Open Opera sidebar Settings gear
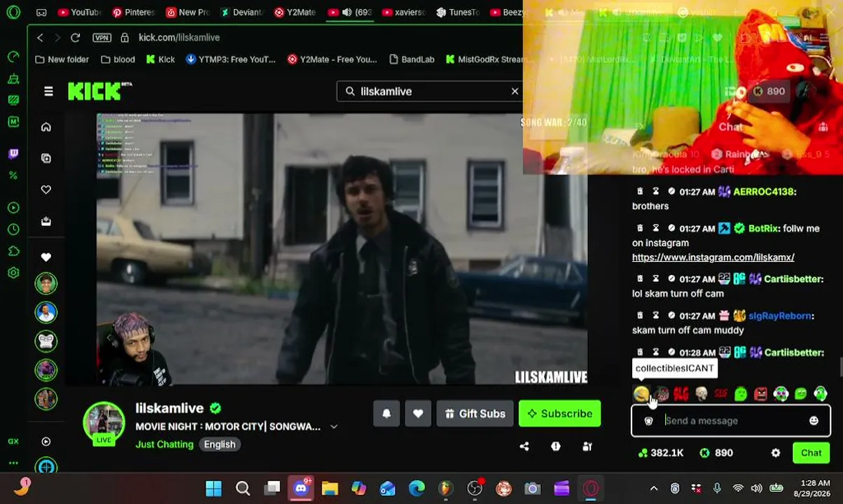The height and width of the screenshot is (504, 843). [x=13, y=273]
